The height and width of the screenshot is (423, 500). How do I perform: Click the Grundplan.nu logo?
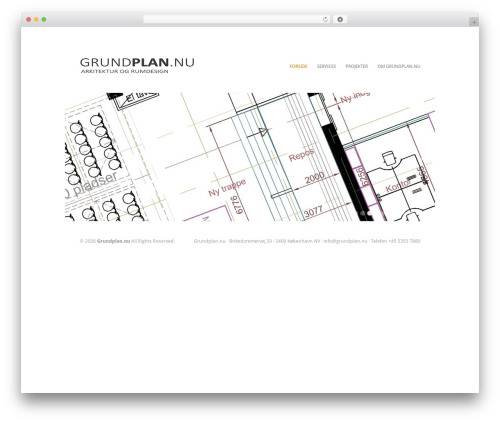point(137,65)
